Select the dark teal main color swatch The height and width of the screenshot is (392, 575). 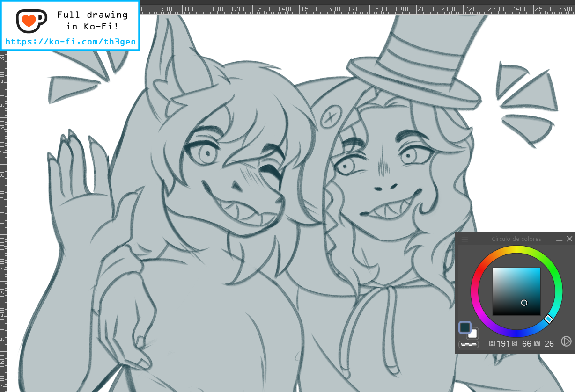[x=464, y=327]
